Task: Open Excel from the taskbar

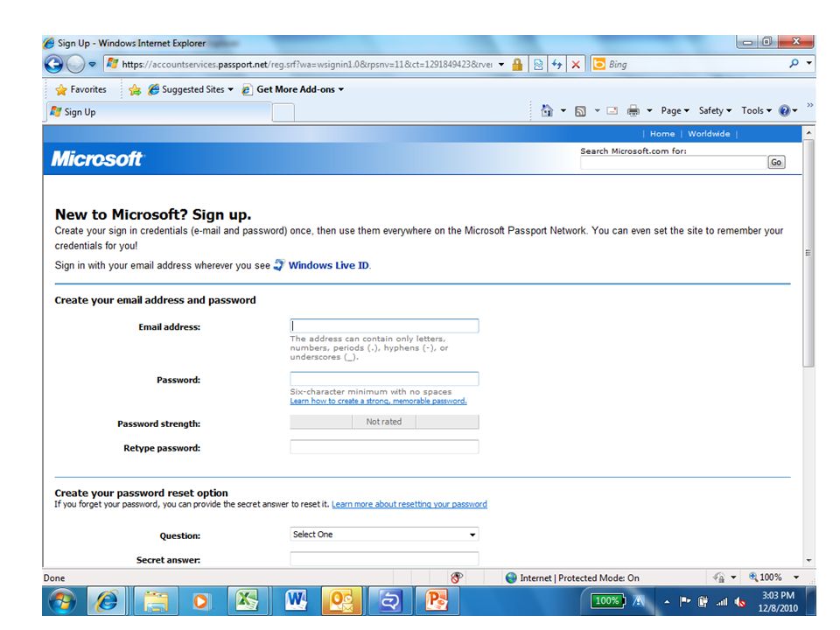Action: coord(247,600)
